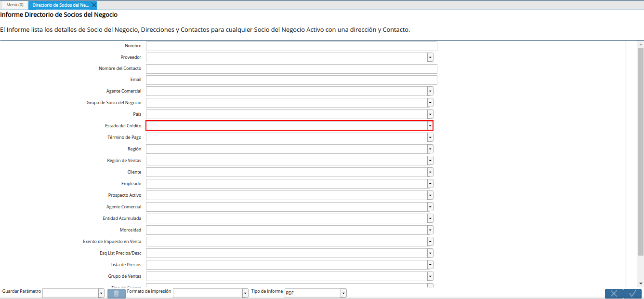
Task: Expand the Grupo de Ventas dropdown
Action: (430, 276)
